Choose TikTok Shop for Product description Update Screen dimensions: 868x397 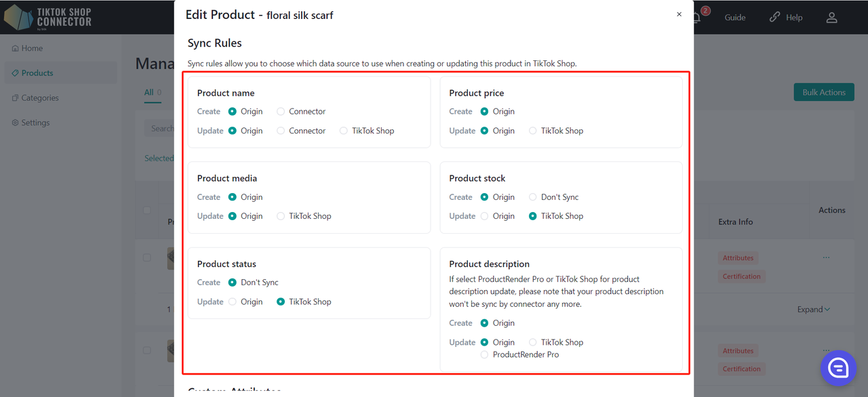point(533,343)
